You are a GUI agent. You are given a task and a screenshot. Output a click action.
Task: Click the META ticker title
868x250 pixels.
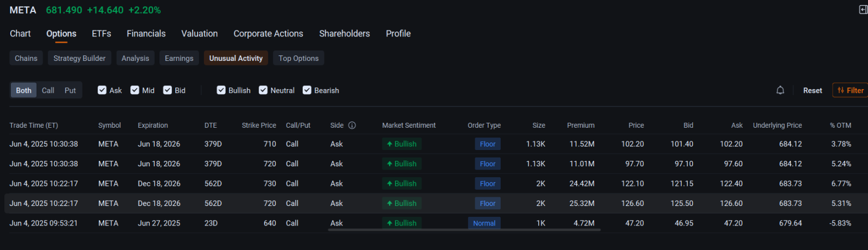click(23, 10)
